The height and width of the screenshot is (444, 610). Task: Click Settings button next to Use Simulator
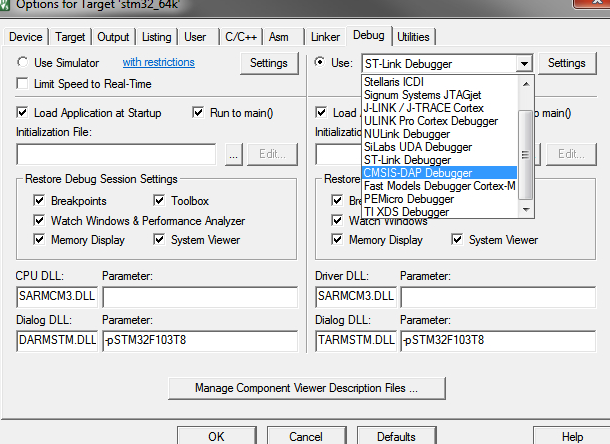coord(269,63)
